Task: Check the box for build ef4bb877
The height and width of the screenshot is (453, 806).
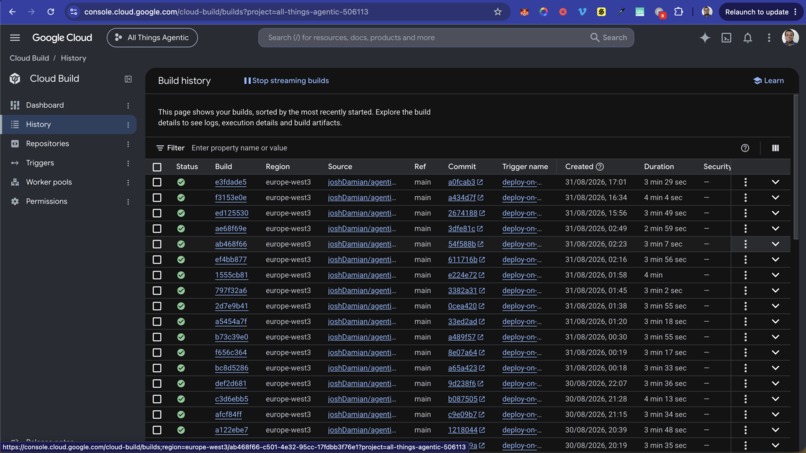Action: tap(157, 260)
